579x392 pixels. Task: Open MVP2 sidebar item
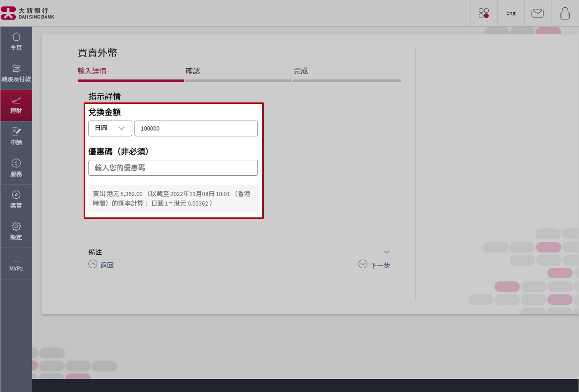pyautogui.click(x=16, y=263)
